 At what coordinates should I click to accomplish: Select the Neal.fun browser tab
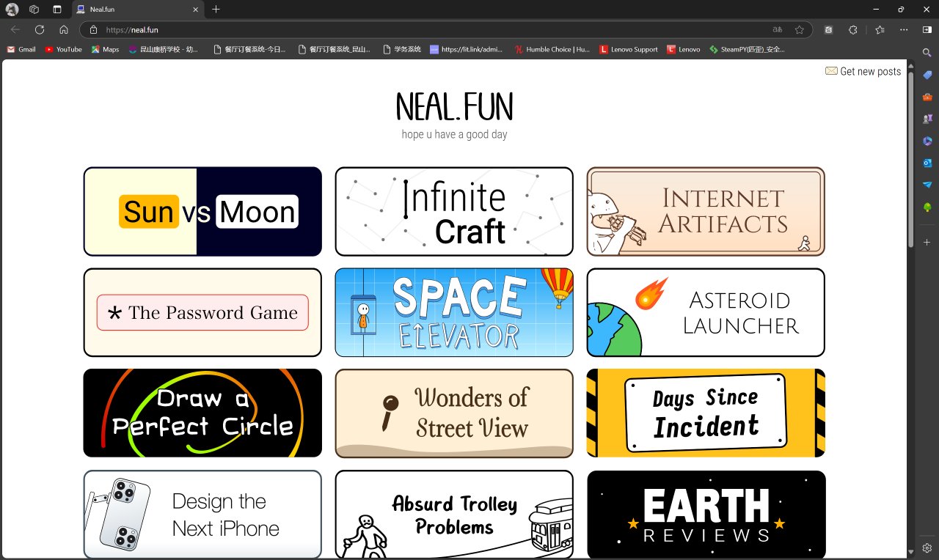tap(139, 10)
